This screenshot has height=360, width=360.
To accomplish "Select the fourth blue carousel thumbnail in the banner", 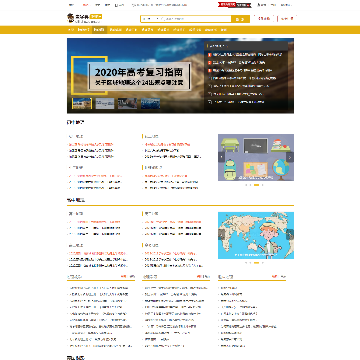I will 150,103.
